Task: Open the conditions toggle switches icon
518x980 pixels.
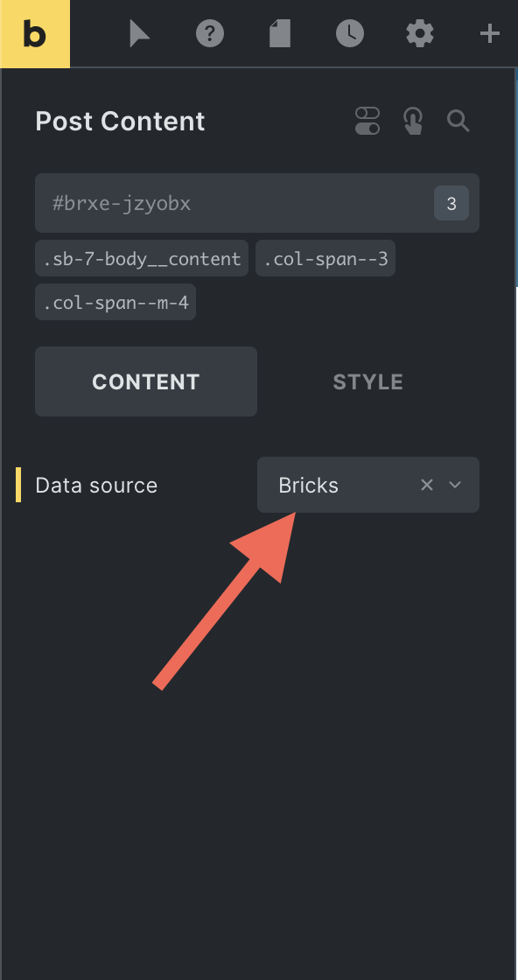Action: pyautogui.click(x=367, y=121)
